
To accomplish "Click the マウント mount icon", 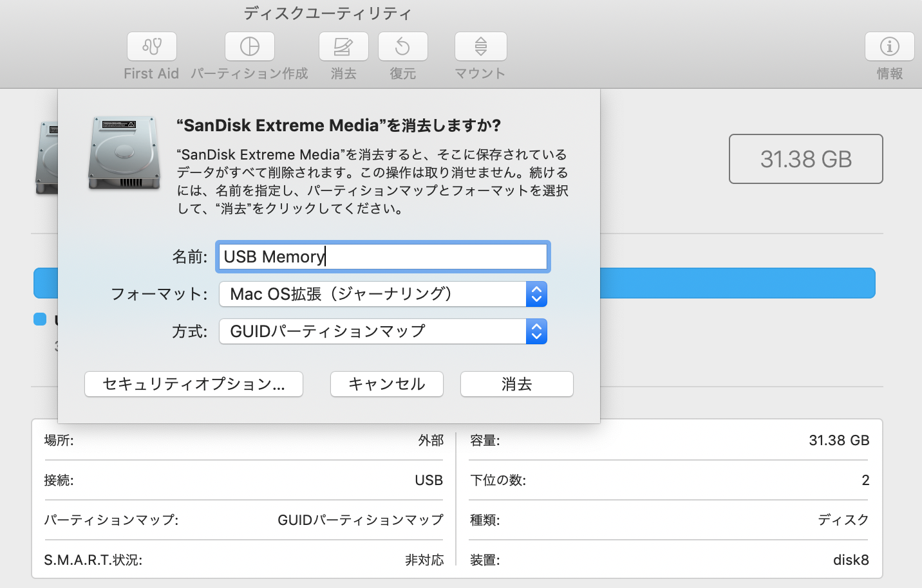I will (x=481, y=46).
